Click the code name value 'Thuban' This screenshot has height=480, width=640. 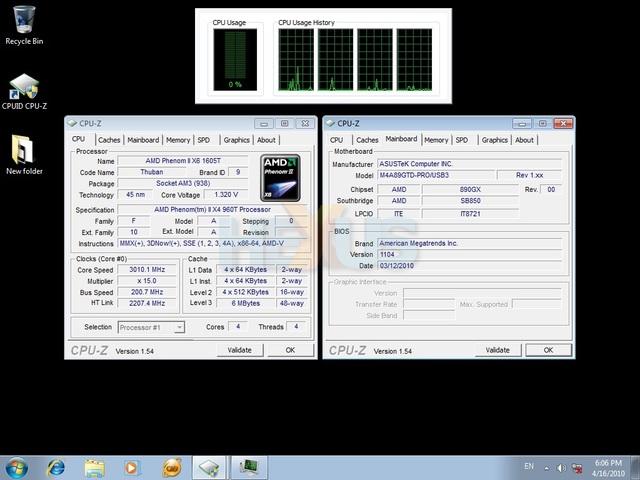click(151, 172)
